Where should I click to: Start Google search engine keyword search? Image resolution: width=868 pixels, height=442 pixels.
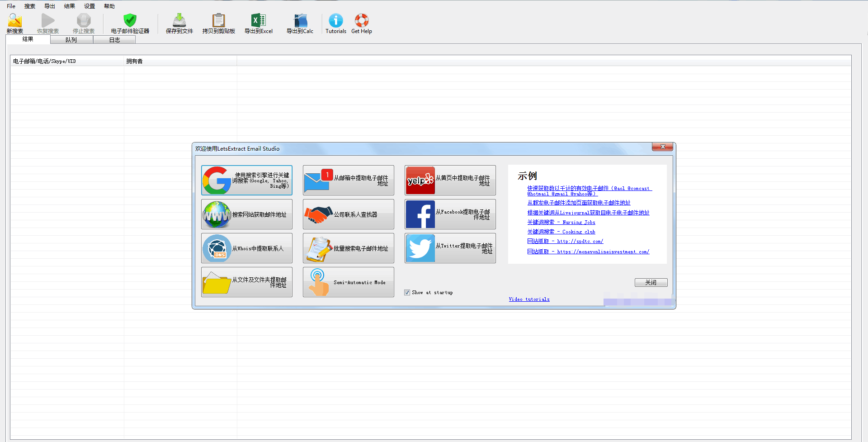[x=247, y=180]
